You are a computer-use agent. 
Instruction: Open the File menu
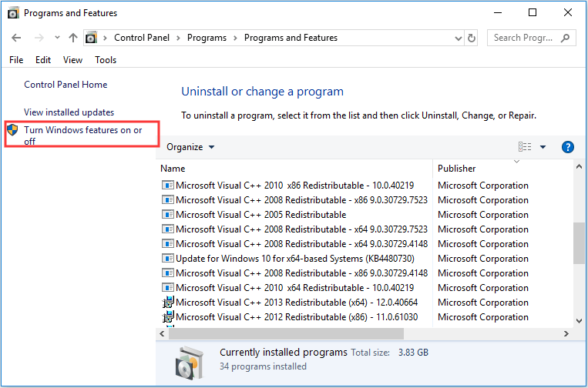16,60
